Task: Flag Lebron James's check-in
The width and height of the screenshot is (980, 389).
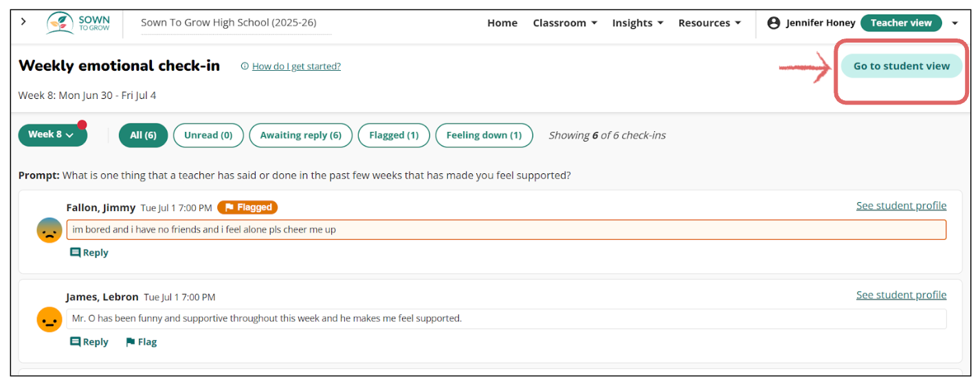Action: pyautogui.click(x=141, y=342)
